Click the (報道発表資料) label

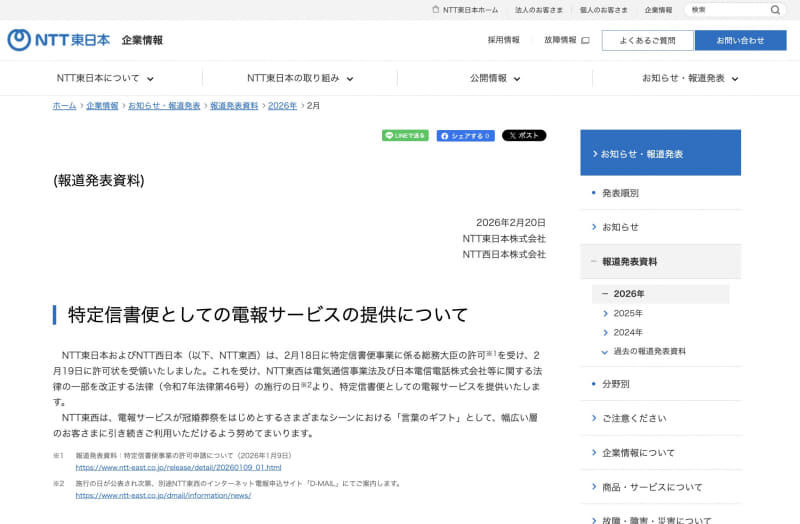click(98, 180)
